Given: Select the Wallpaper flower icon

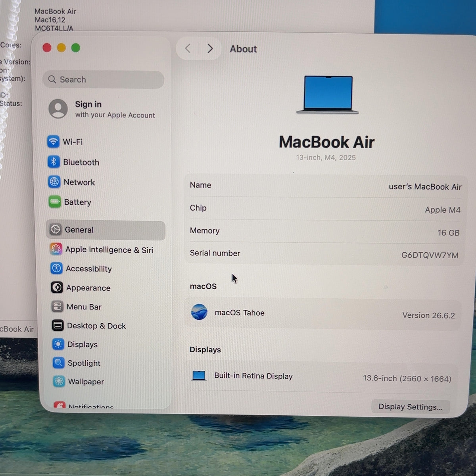Looking at the screenshot, I should point(59,381).
